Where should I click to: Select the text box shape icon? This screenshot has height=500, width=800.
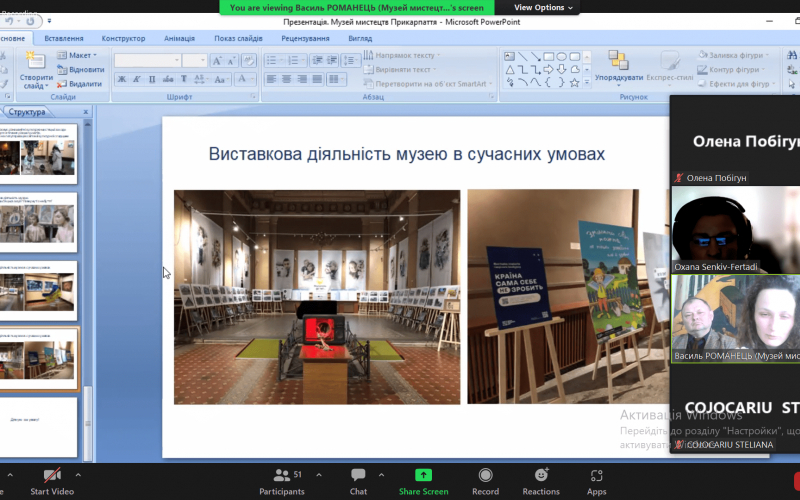[x=509, y=56]
